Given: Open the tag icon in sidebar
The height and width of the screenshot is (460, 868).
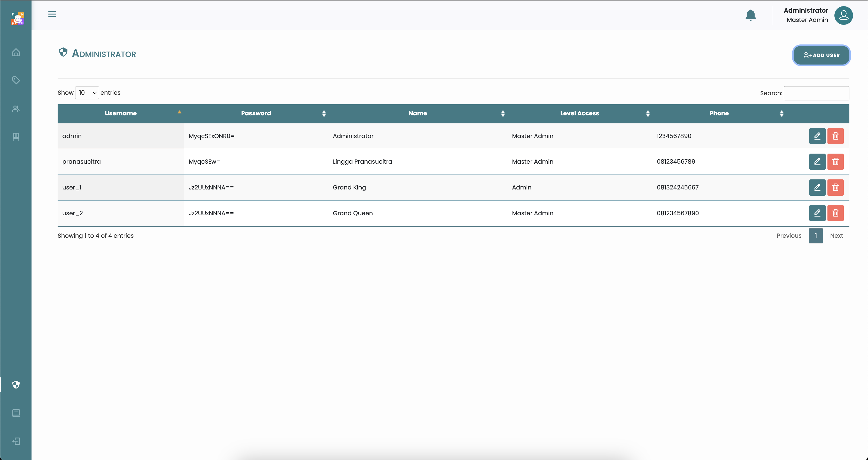Looking at the screenshot, I should click(x=16, y=80).
